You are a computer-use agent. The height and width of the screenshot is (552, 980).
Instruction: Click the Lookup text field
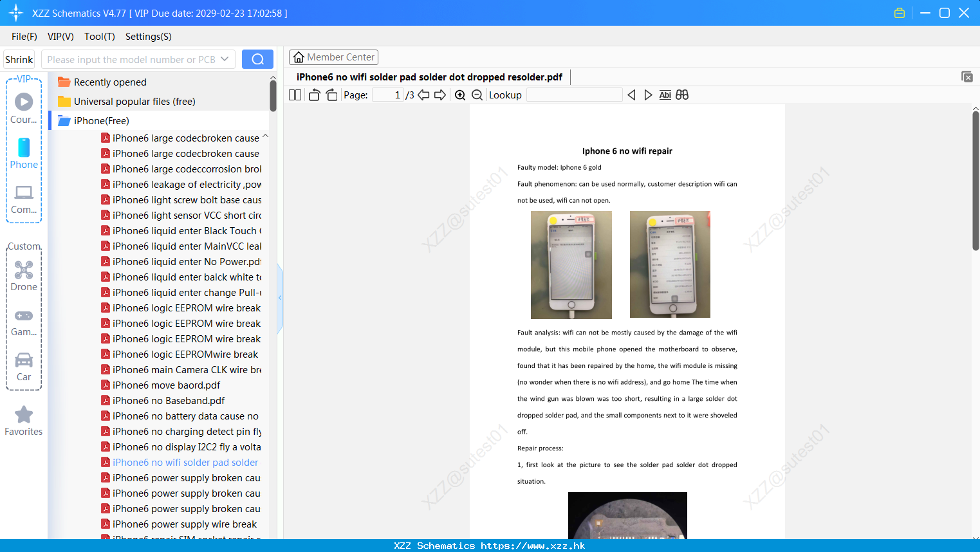coord(574,95)
